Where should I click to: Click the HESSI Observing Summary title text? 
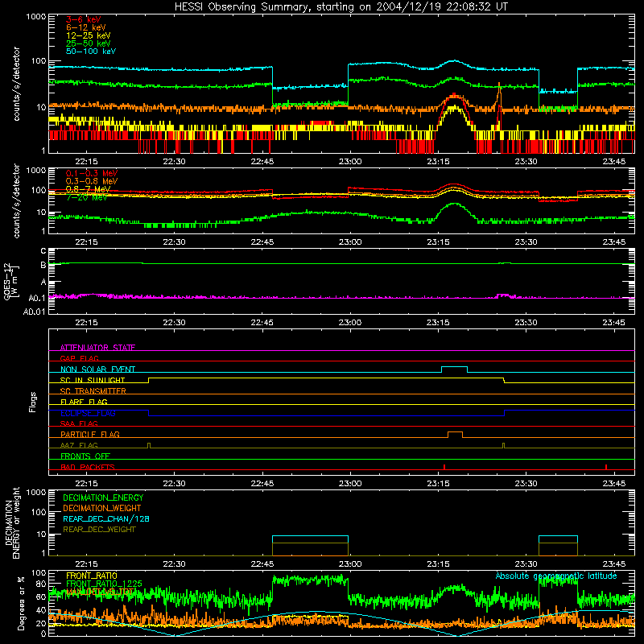tap(341, 7)
